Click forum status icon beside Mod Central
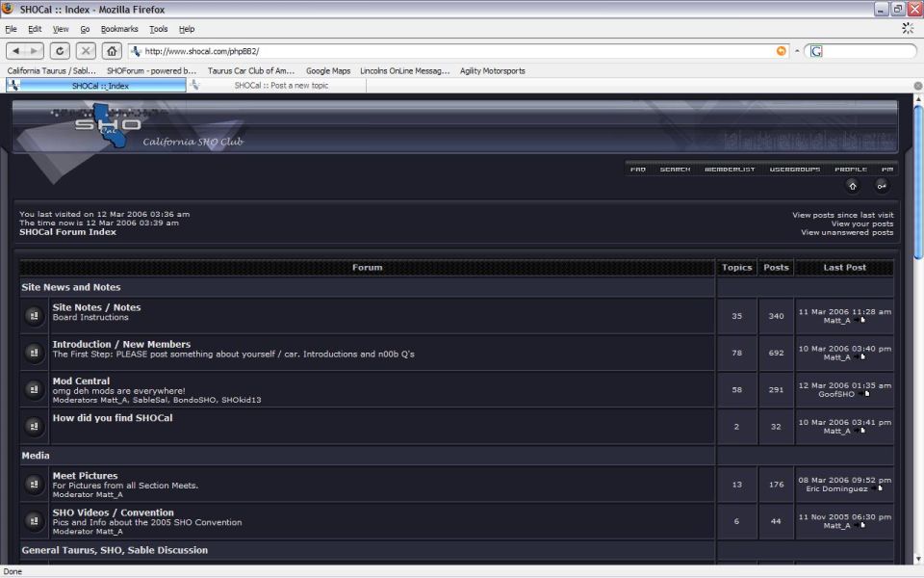 point(35,389)
